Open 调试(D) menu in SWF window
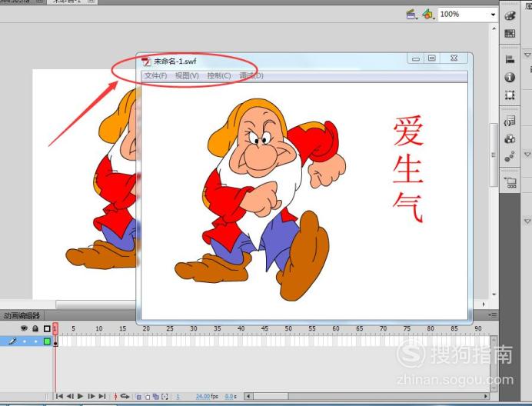This screenshot has height=406, width=532. 251,75
